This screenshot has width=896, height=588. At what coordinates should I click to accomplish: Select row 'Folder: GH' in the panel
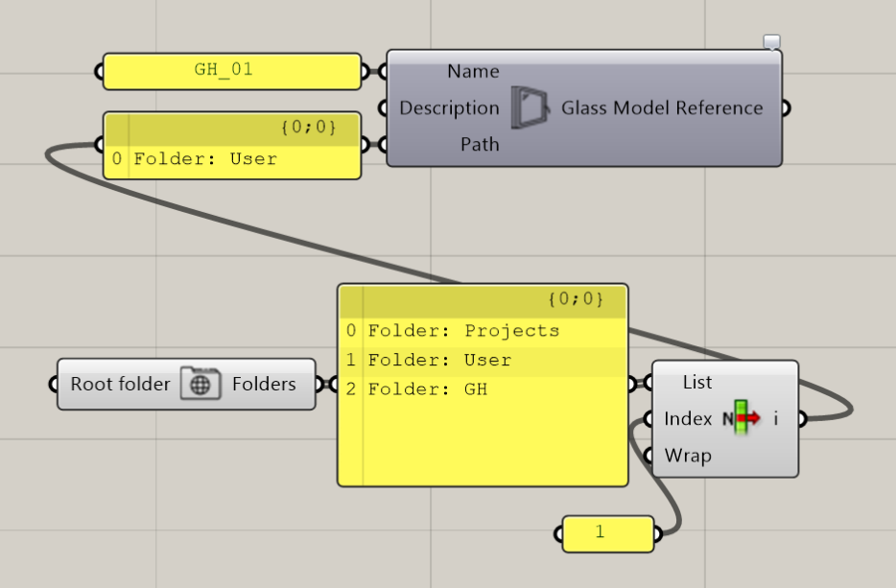483,389
